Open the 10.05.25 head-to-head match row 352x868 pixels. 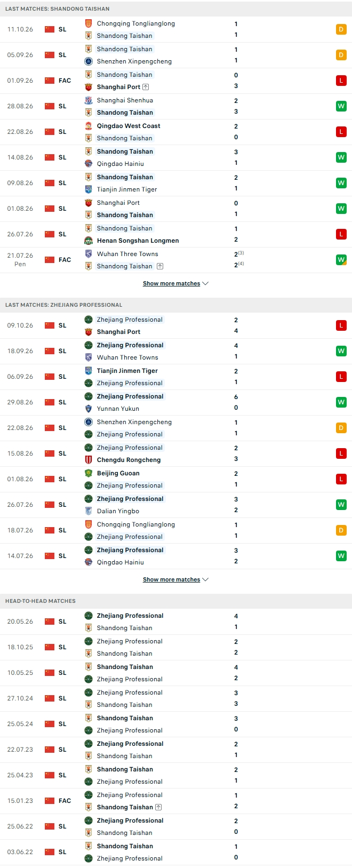(x=176, y=673)
